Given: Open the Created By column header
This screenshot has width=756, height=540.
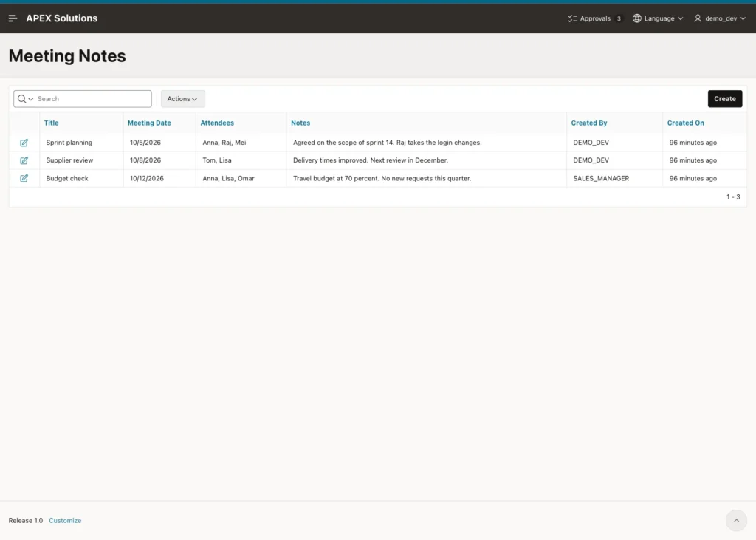Looking at the screenshot, I should coord(588,123).
